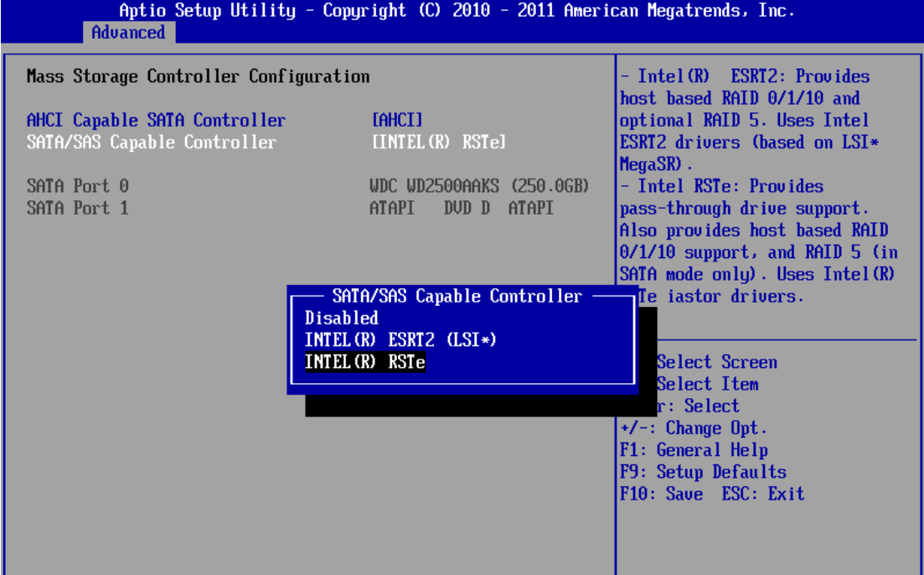Select AHCI Capable SATA Controller label
Viewport: 924px width, 575px height.
[x=156, y=121]
